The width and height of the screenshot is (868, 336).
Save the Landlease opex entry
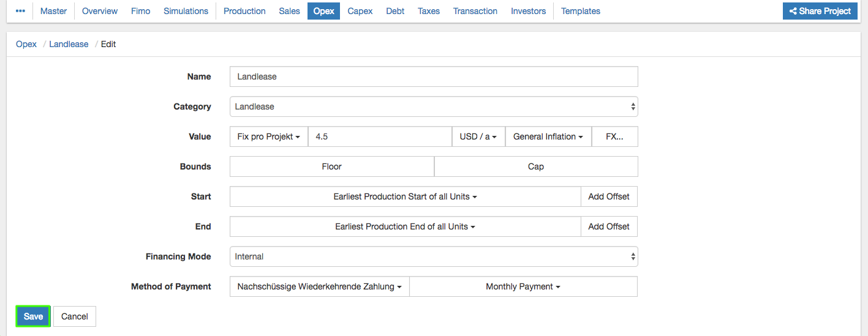click(33, 316)
